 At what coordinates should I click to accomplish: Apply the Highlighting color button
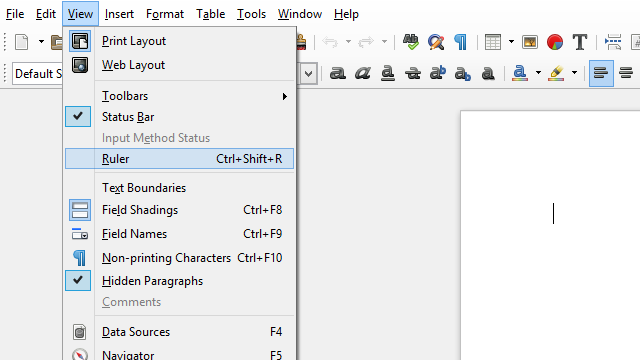tap(556, 73)
